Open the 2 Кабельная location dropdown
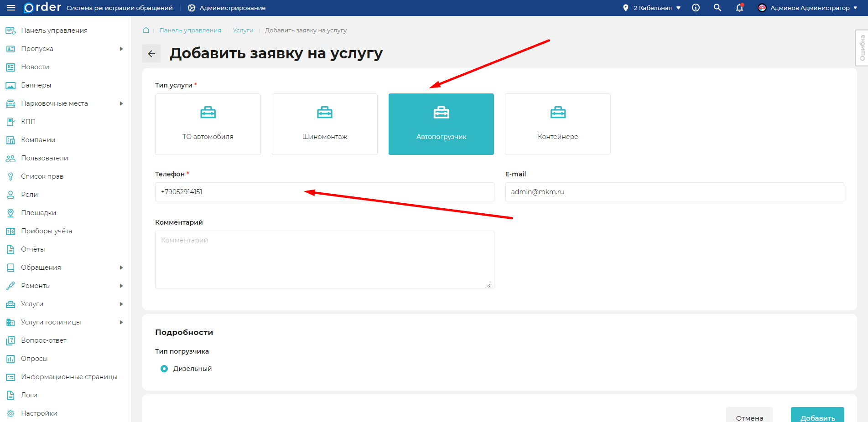 [x=652, y=8]
